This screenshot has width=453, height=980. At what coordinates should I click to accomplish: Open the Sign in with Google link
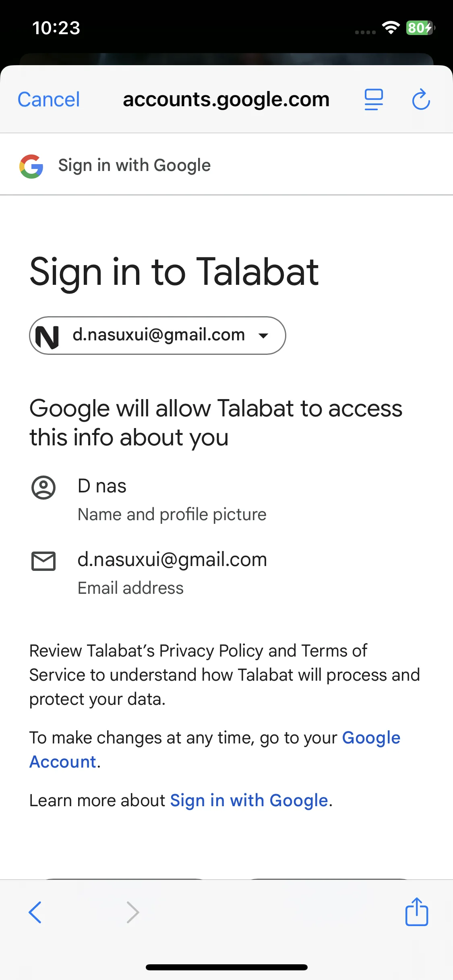[x=249, y=801]
